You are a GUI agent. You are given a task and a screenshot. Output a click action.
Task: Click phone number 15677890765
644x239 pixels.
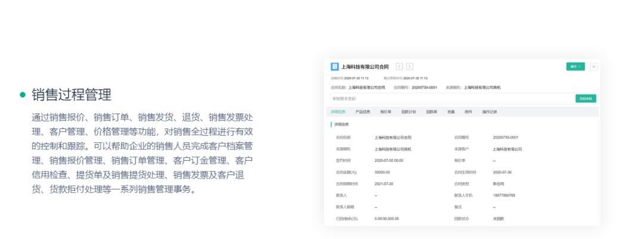tap(504, 195)
